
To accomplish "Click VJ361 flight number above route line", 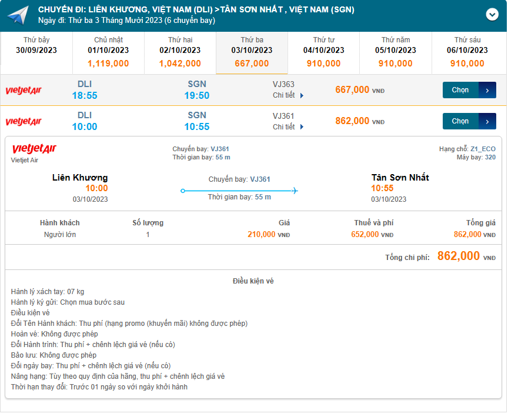I will pyautogui.click(x=260, y=179).
